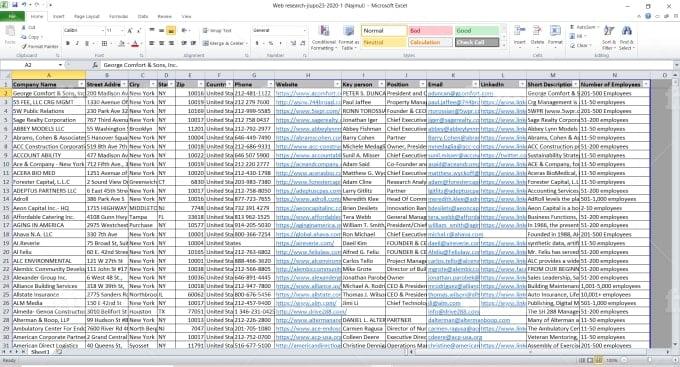Use the Format Painter
This screenshot has height=367, width=680.
[x=40, y=46]
